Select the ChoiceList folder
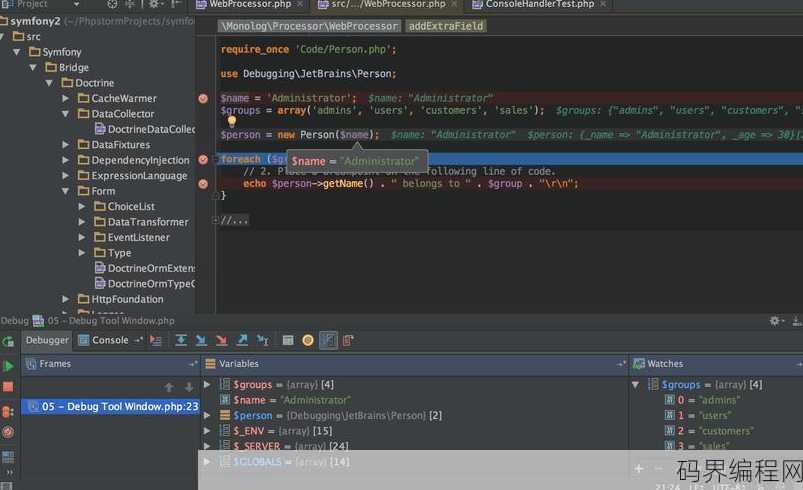The width and height of the screenshot is (803, 490). [x=124, y=207]
